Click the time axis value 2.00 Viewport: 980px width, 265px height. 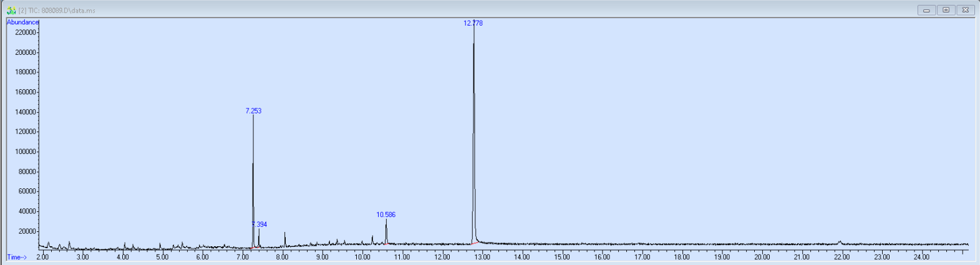[x=42, y=257]
